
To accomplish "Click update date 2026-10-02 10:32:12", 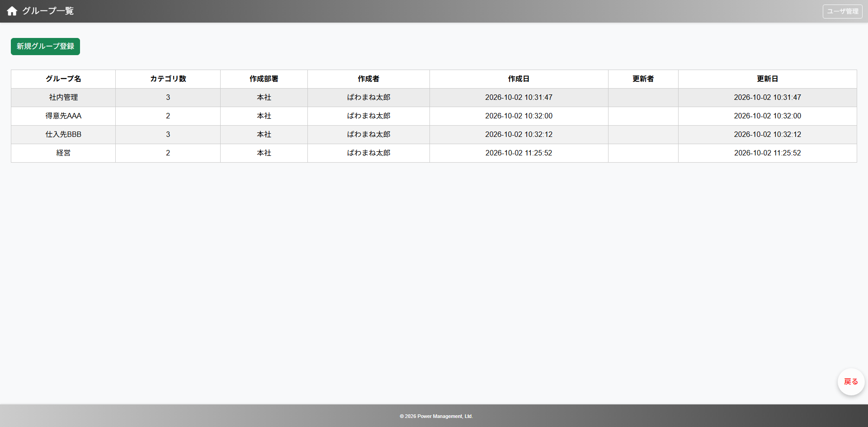I will (767, 135).
